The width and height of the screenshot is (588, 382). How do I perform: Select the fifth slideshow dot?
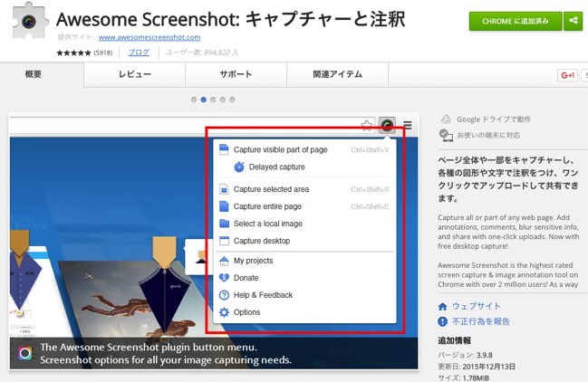click(232, 100)
